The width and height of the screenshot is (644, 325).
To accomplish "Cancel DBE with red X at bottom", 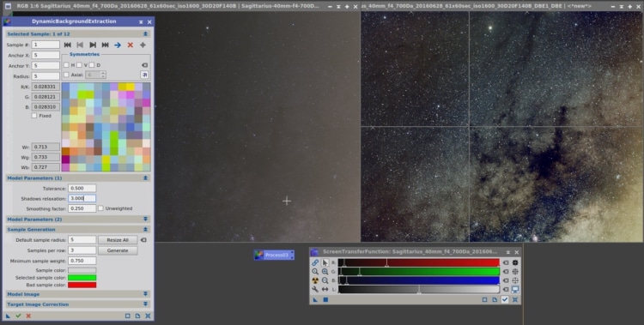I will click(28, 316).
